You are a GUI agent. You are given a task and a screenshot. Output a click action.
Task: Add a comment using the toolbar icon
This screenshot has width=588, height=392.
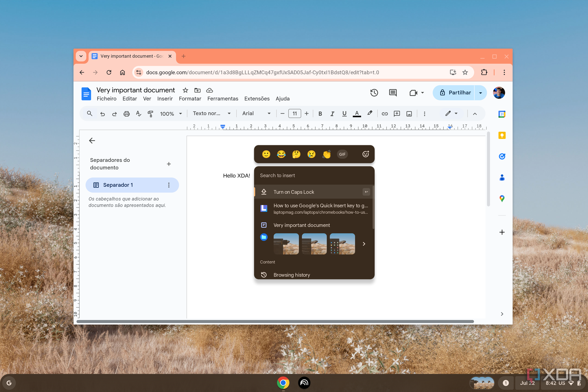coord(397,113)
